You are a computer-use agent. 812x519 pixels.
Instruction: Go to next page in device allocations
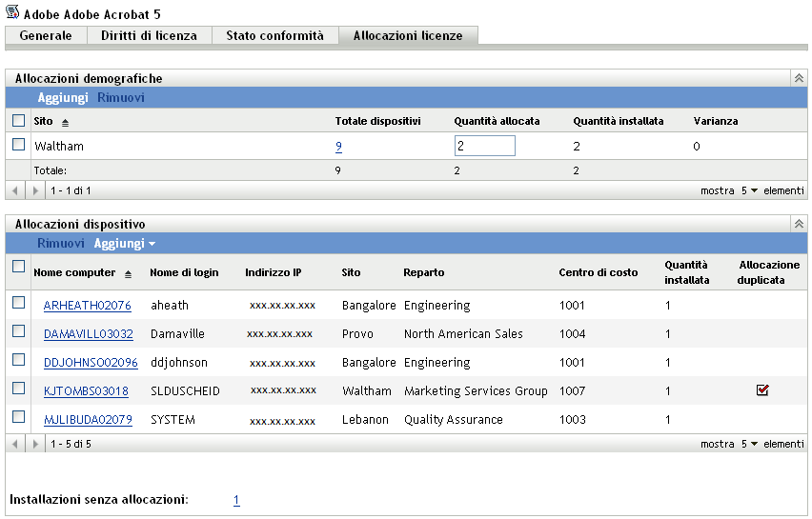pyautogui.click(x=35, y=444)
